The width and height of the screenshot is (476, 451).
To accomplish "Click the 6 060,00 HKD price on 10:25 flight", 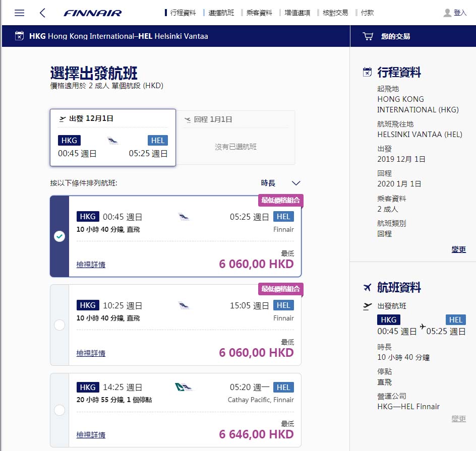I will pyautogui.click(x=256, y=352).
